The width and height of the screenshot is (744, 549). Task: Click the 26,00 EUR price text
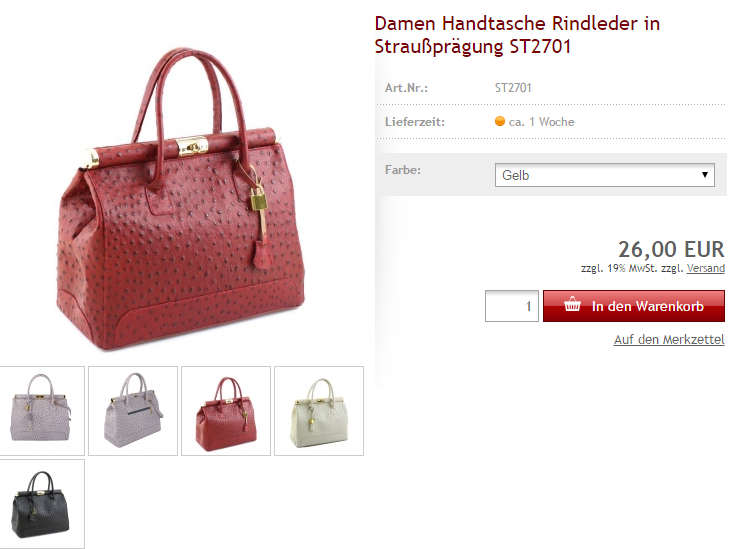[671, 250]
